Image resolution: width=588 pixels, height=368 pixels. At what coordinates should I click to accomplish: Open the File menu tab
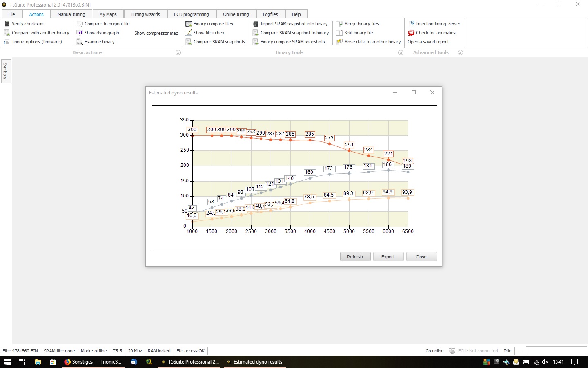tap(11, 14)
